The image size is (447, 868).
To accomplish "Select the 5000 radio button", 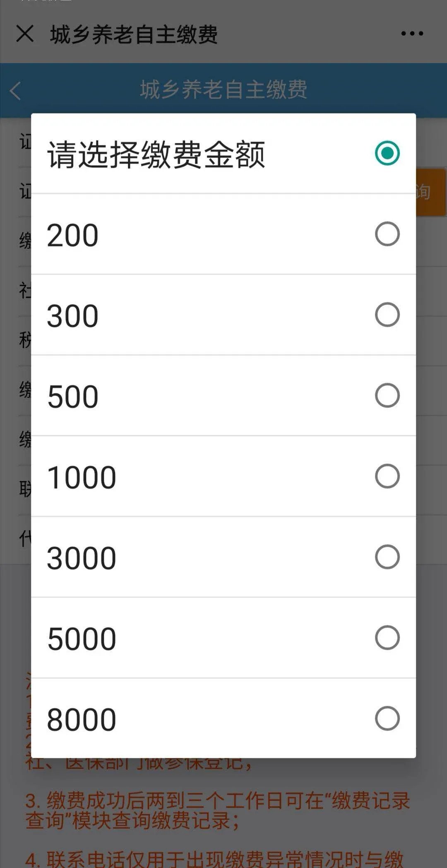I will tap(387, 638).
